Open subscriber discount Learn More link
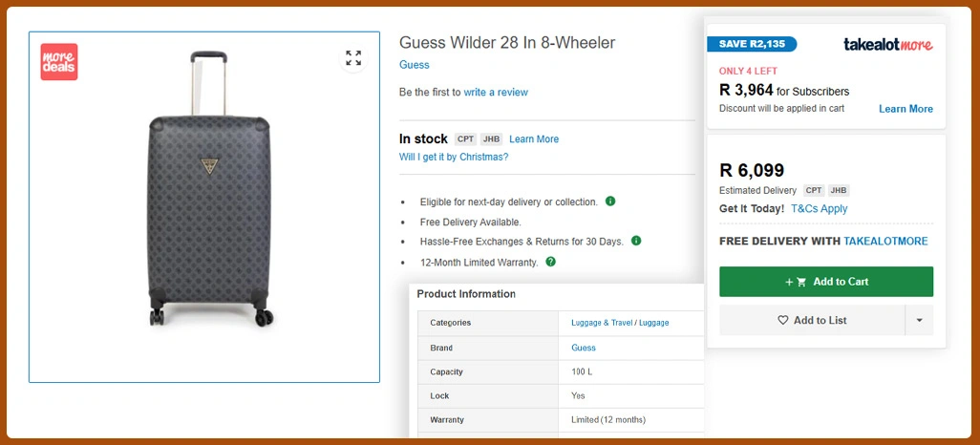980x445 pixels. coord(905,109)
